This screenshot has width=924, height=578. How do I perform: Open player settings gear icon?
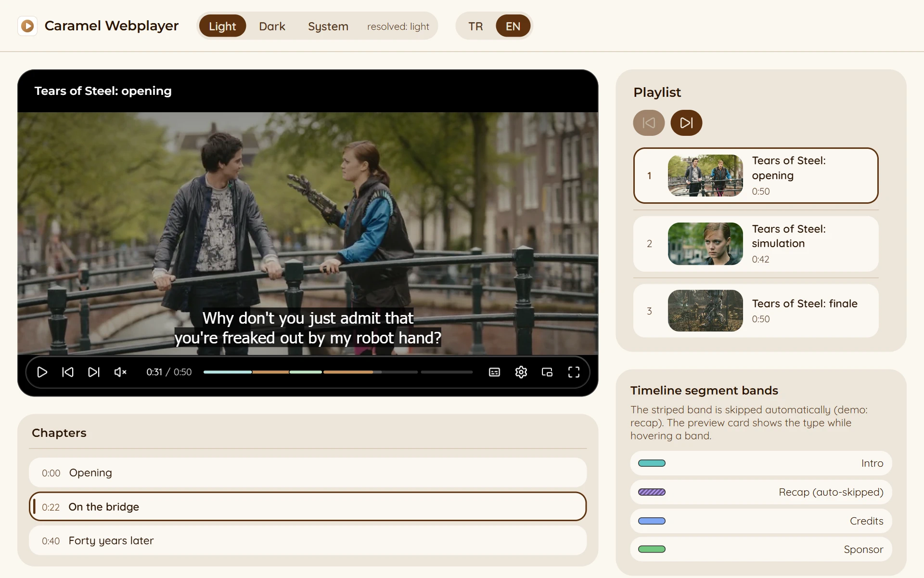coord(521,372)
